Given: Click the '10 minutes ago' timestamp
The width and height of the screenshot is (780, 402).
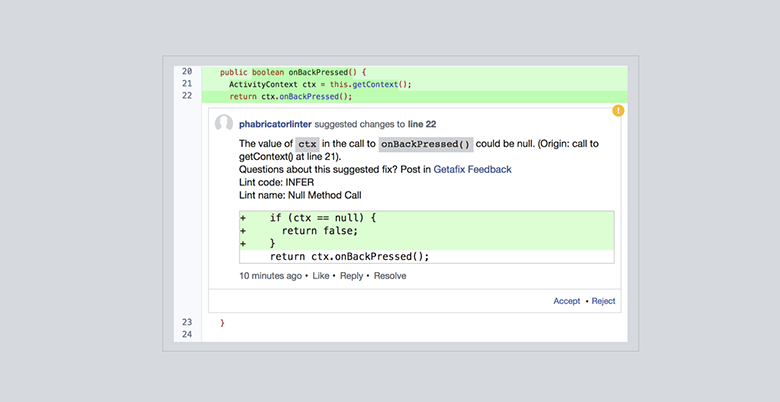Looking at the screenshot, I should 271,276.
